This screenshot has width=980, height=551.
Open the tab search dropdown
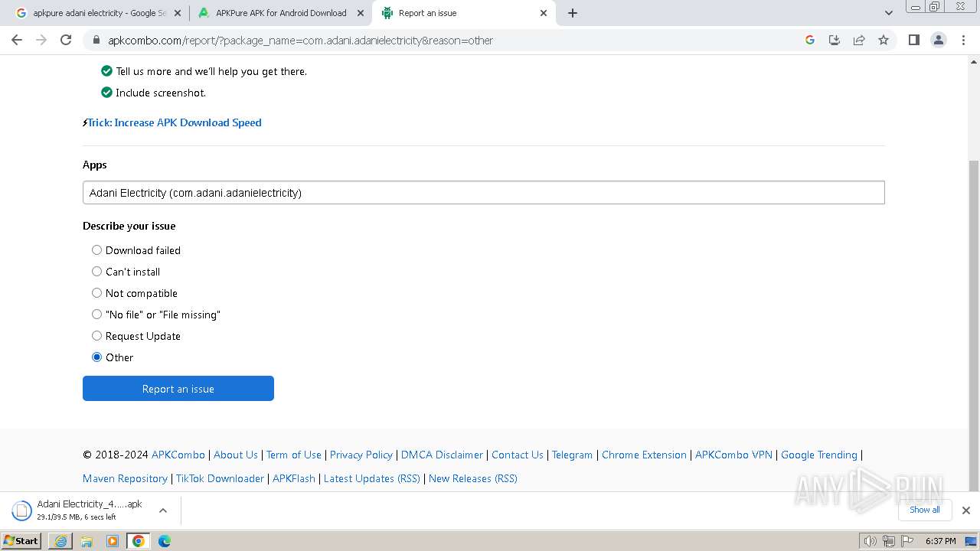pos(889,13)
